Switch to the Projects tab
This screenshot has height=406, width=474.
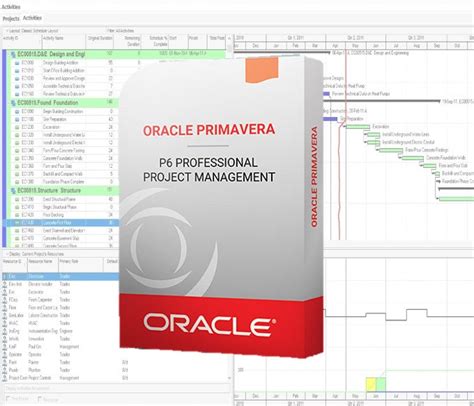pyautogui.click(x=11, y=19)
